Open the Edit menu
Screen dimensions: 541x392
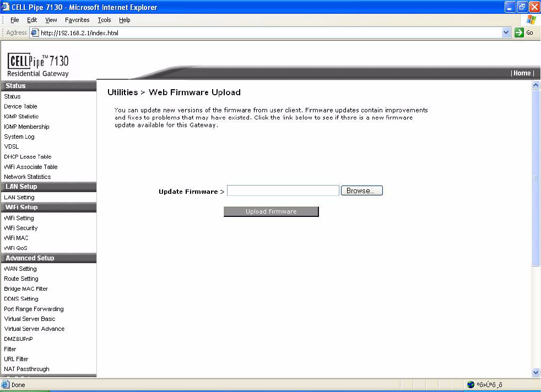(x=32, y=20)
